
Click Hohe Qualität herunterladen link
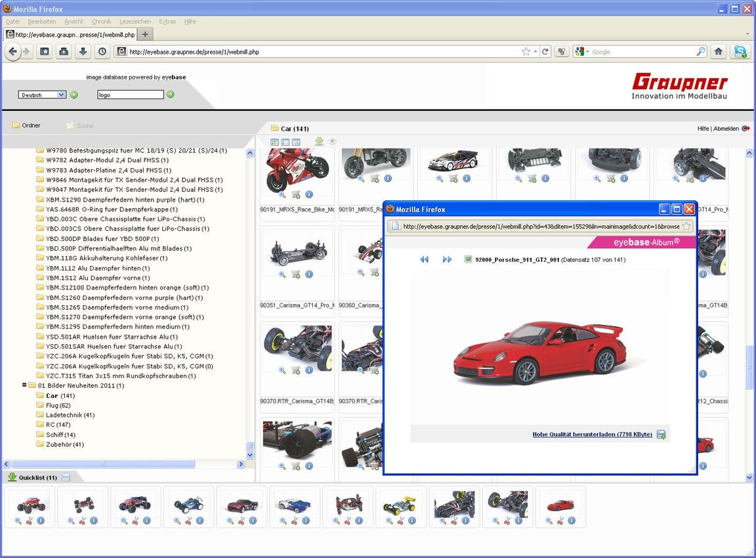592,434
